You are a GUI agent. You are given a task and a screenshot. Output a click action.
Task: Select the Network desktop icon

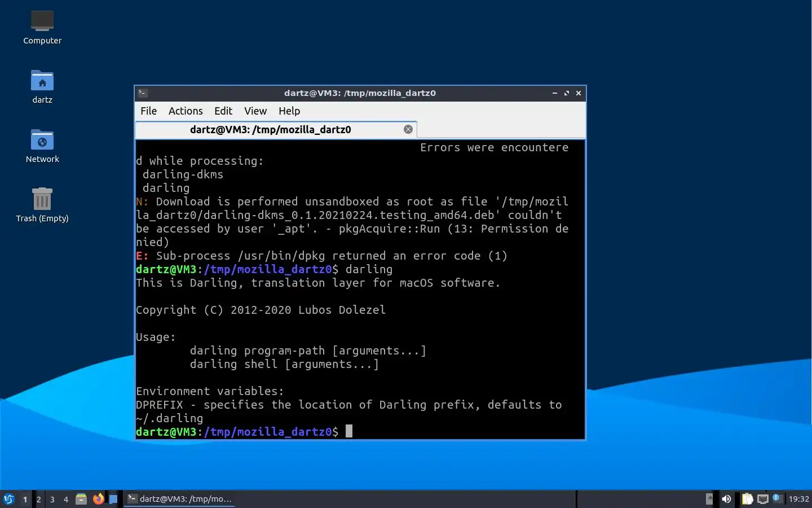click(x=42, y=146)
